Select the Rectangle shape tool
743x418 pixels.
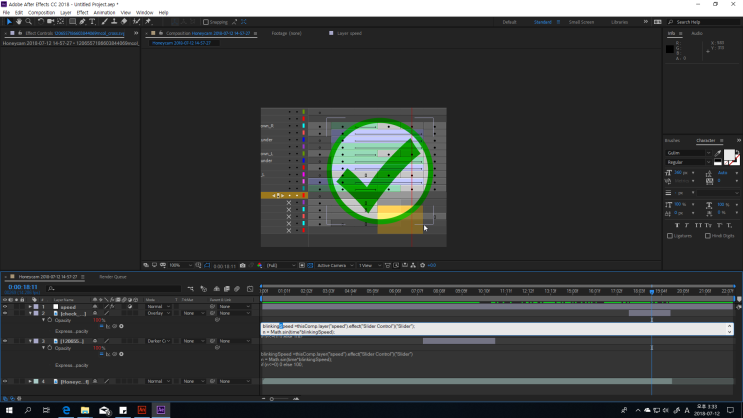[72, 22]
